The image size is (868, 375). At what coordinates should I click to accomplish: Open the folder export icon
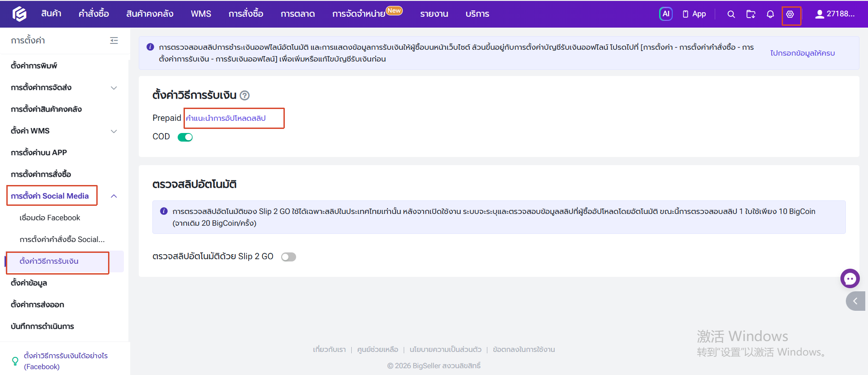(x=751, y=14)
